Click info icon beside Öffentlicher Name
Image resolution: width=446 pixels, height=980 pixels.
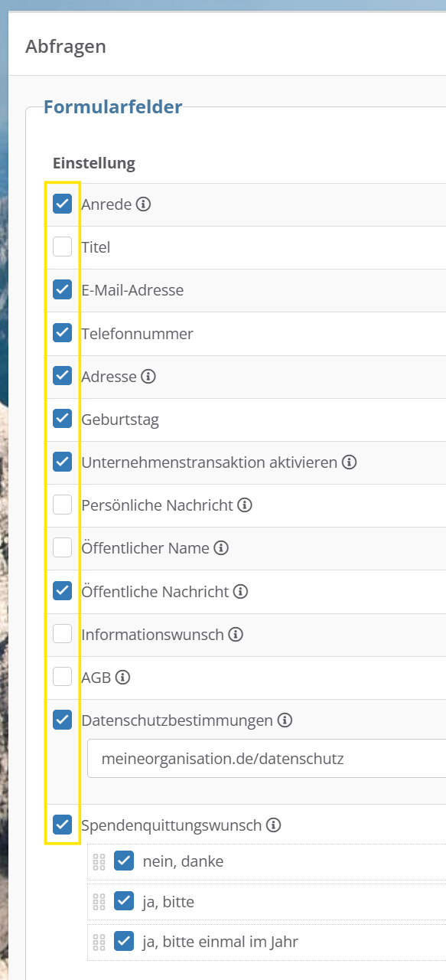coord(221,548)
